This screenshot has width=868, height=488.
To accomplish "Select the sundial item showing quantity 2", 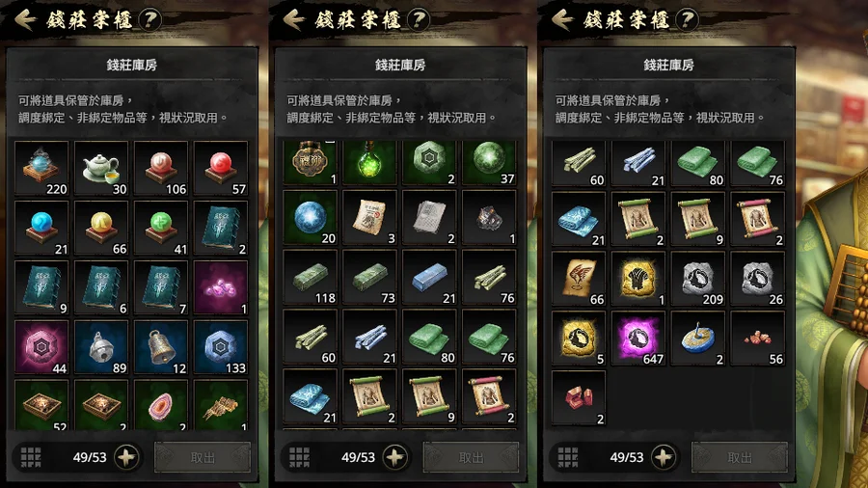I will [x=698, y=339].
